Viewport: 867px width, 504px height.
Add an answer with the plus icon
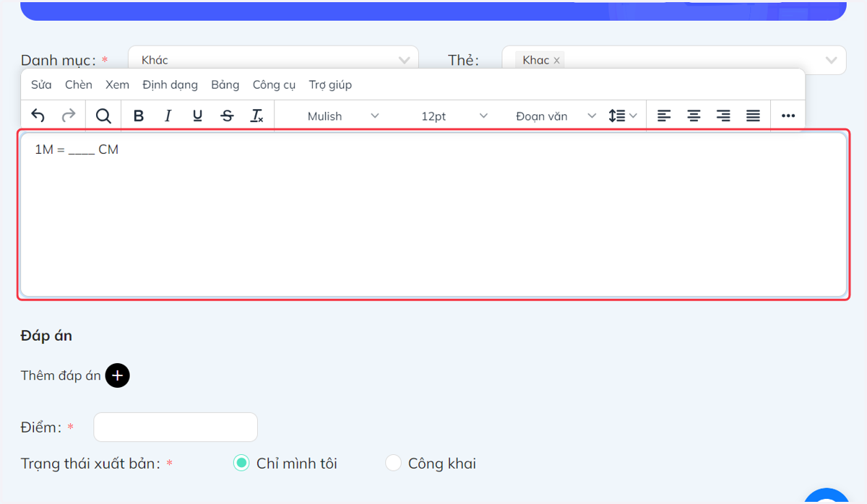[118, 375]
